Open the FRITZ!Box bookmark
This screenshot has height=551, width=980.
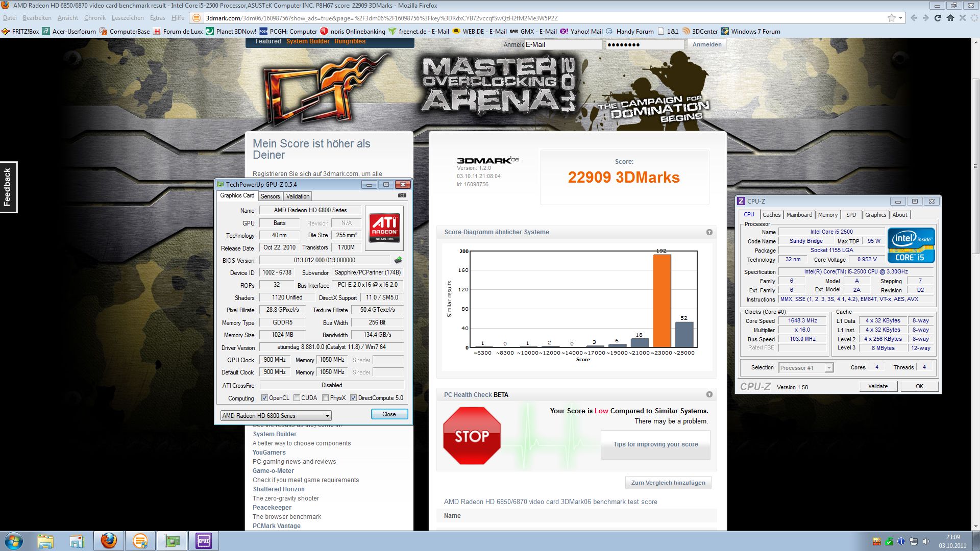click(x=20, y=31)
